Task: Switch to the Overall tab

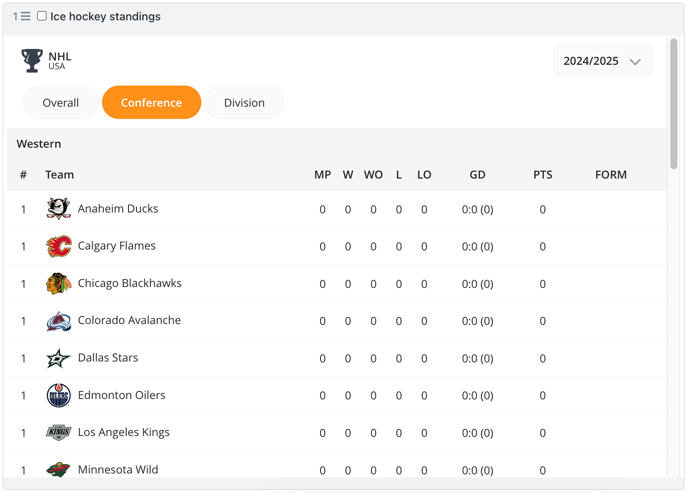Action: pos(61,103)
